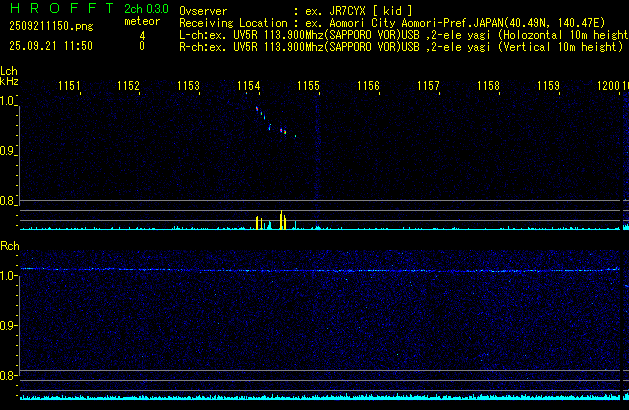Click the 1151 time tick label
629x410 pixels.
pyautogui.click(x=69, y=86)
